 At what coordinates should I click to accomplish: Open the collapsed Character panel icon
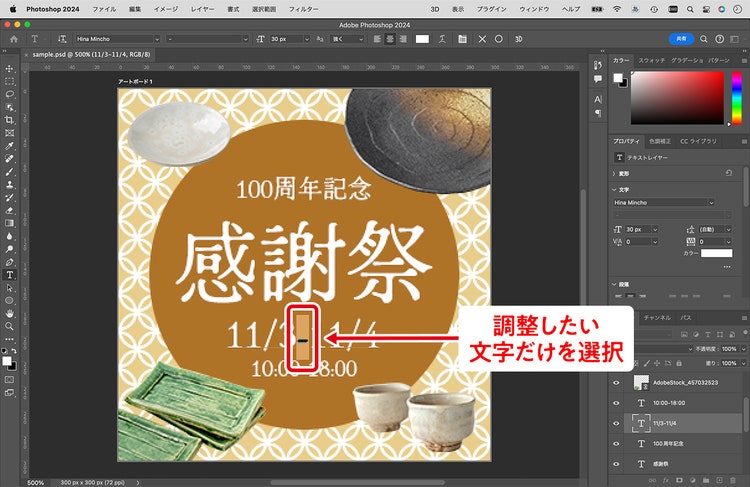click(x=598, y=100)
